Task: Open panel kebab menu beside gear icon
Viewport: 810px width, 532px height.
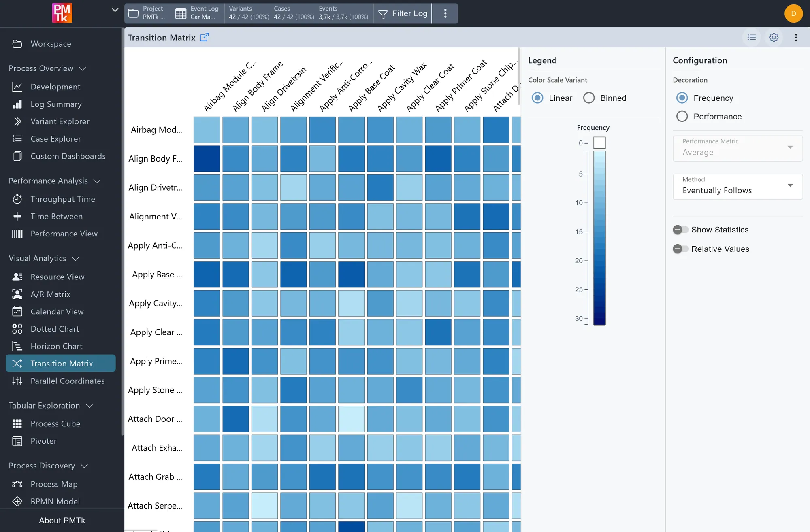Action: (796, 37)
